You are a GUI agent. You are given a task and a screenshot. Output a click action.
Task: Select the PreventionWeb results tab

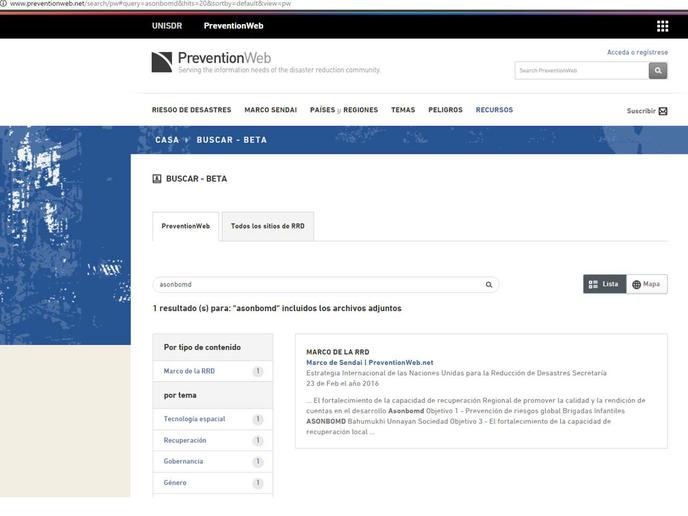pos(186,226)
